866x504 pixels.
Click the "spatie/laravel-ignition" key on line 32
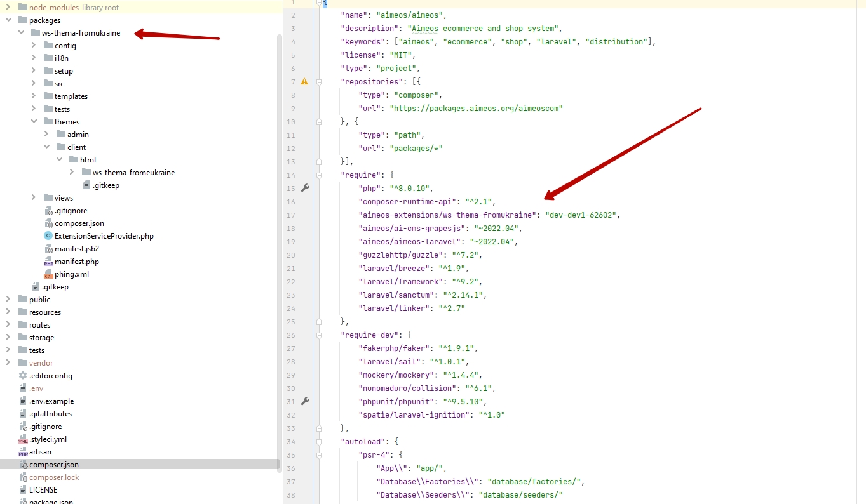pyautogui.click(x=414, y=415)
